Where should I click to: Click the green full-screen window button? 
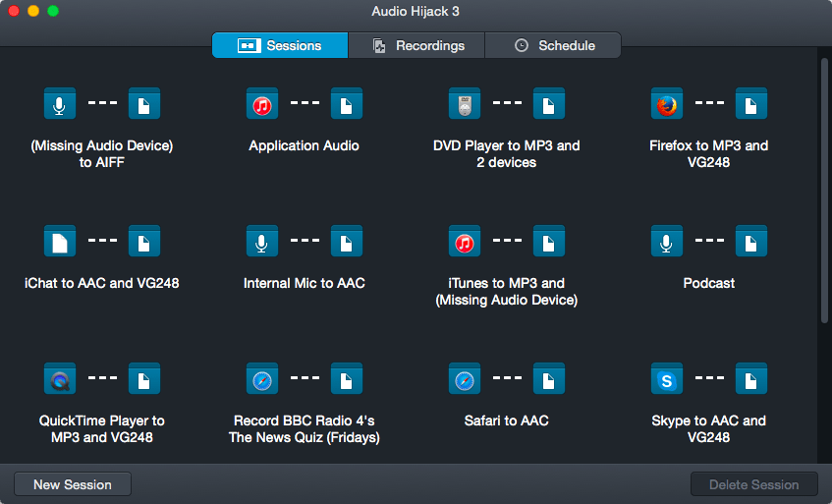coord(53,11)
